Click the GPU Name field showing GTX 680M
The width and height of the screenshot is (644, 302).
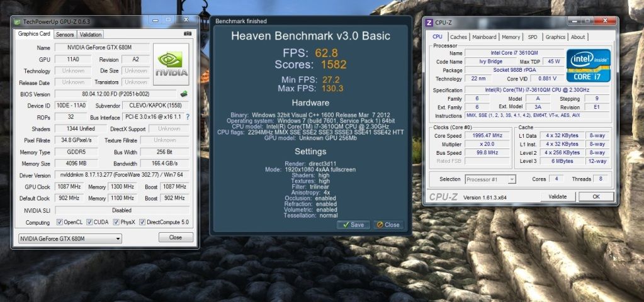(102, 47)
